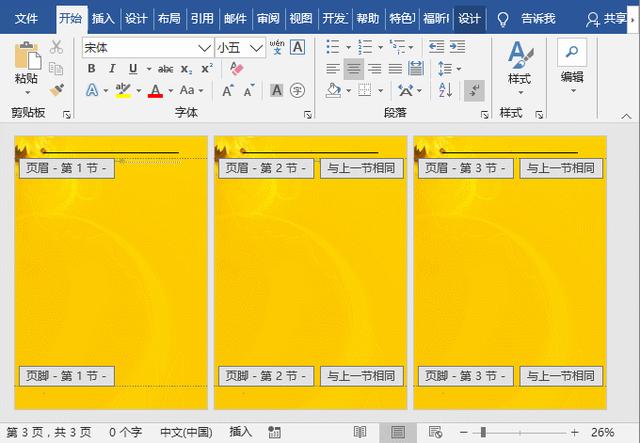The width and height of the screenshot is (640, 443).
Task: Apply strikethrough formatting
Action: (165, 68)
